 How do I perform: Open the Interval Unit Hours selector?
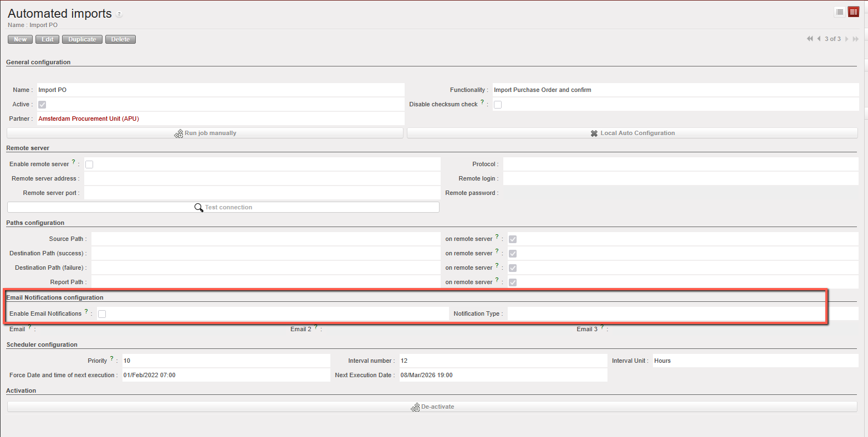pyautogui.click(x=755, y=361)
